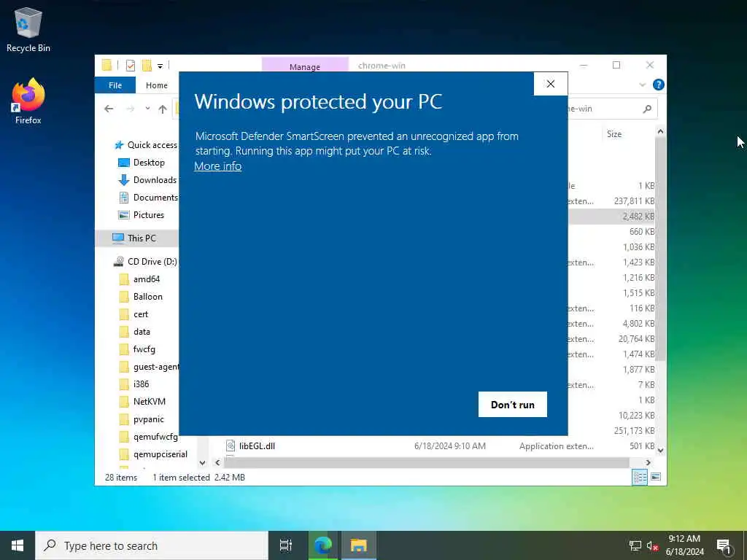
Task: Open the NetKVM folder
Action: pos(142,402)
